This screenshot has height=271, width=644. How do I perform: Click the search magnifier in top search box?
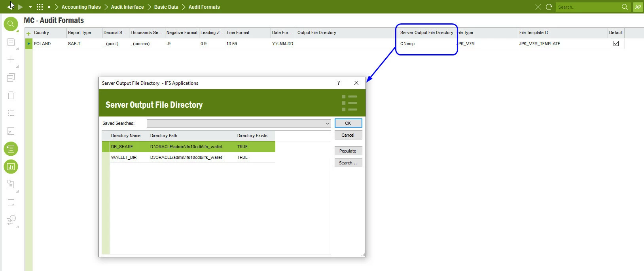click(x=625, y=7)
